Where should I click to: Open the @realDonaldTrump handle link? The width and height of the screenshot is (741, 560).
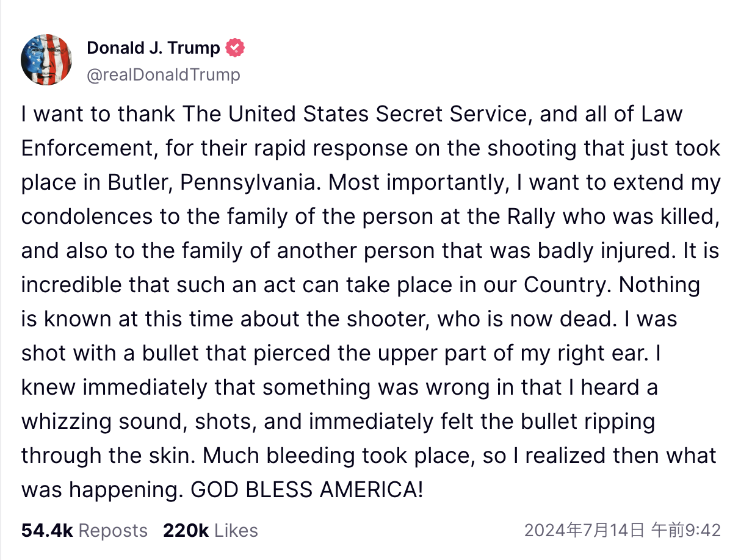(x=164, y=75)
